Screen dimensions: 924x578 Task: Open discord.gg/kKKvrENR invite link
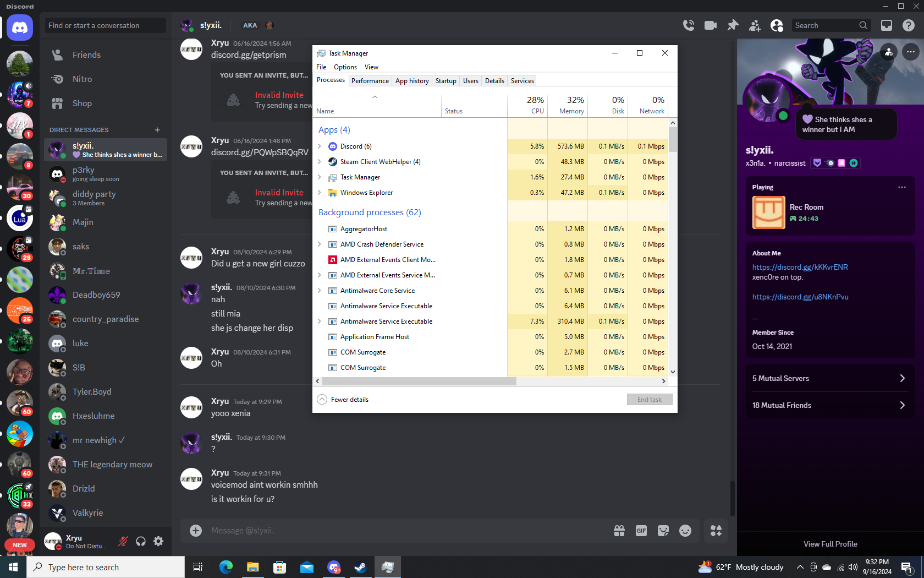pos(800,267)
